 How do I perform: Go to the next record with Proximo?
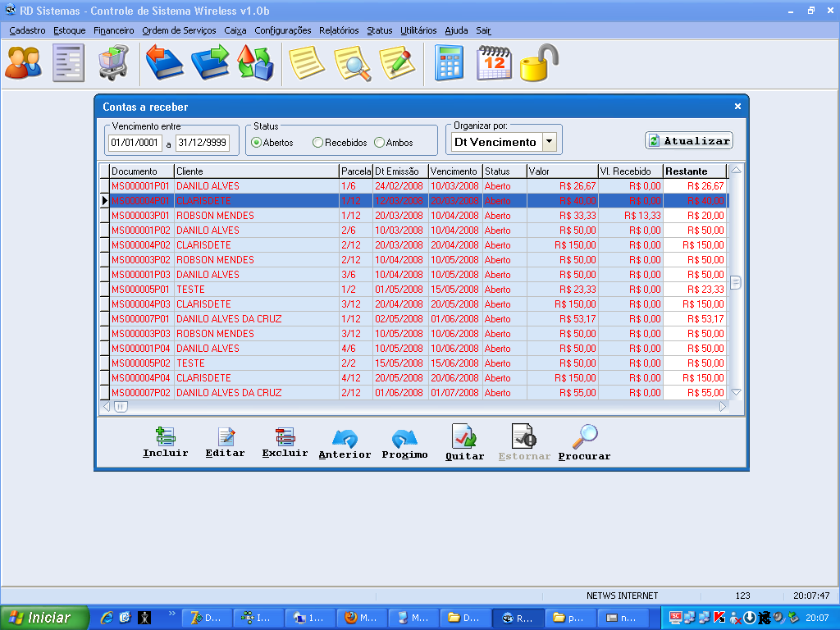pos(405,444)
